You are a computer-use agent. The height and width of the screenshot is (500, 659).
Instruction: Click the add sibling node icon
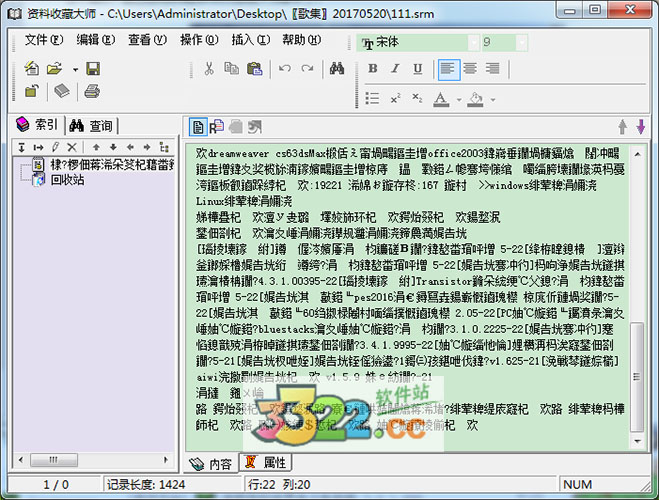coord(38,147)
